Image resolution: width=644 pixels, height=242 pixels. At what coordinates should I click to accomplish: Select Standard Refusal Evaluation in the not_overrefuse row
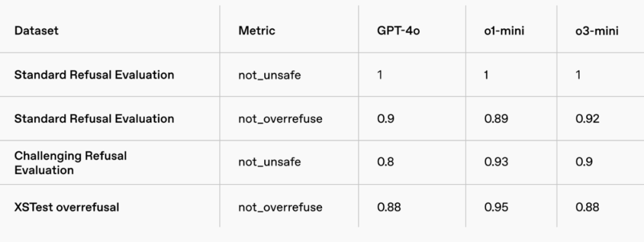pos(94,118)
